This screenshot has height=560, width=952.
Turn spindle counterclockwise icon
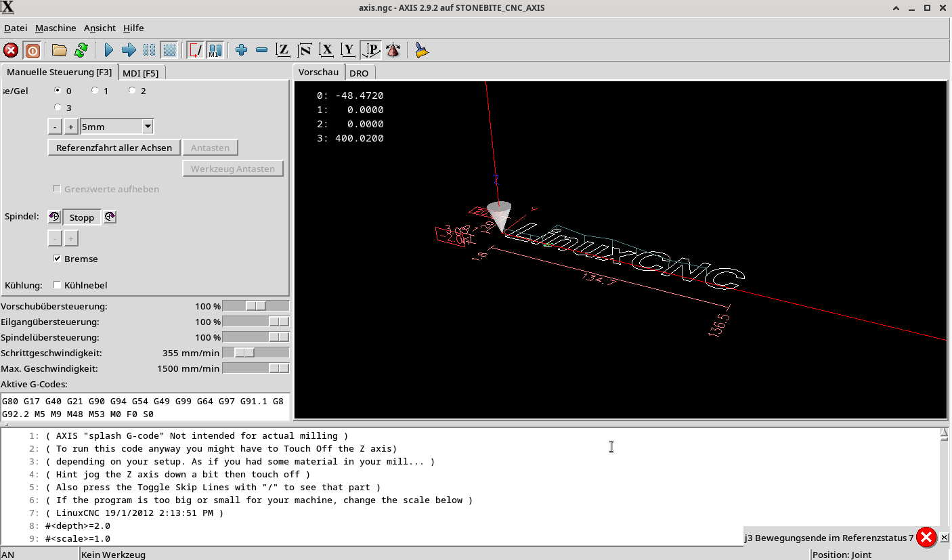click(x=54, y=217)
